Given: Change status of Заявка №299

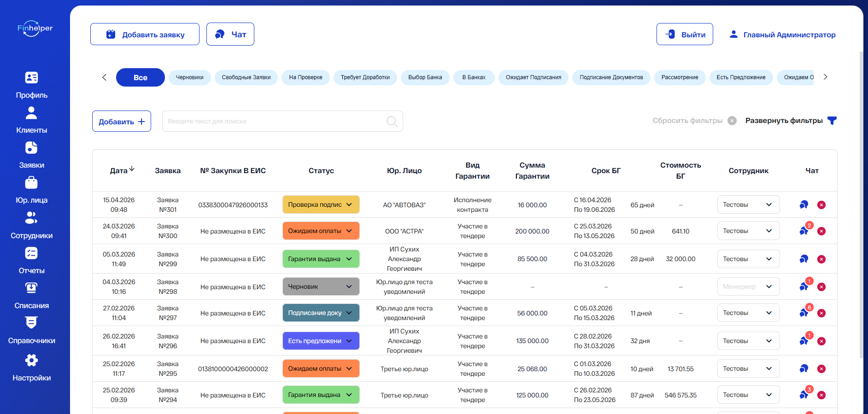Looking at the screenshot, I should (321, 259).
